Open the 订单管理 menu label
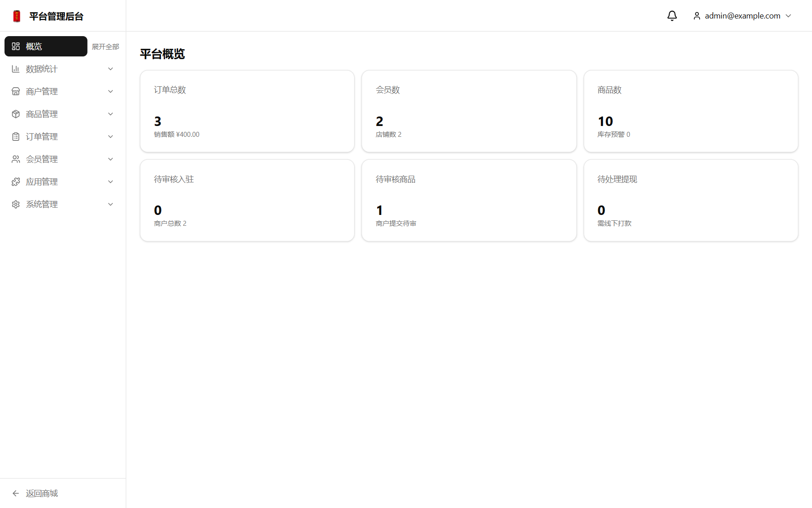Image resolution: width=812 pixels, height=508 pixels. (42, 136)
